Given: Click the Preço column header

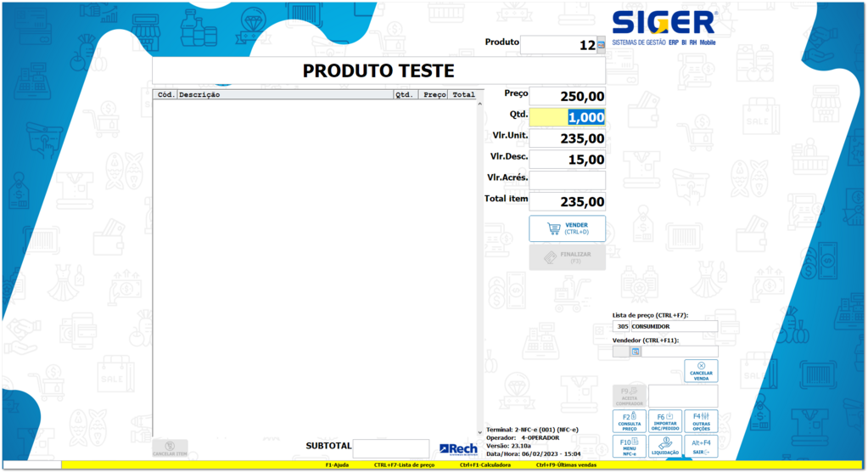Looking at the screenshot, I should pos(434,95).
